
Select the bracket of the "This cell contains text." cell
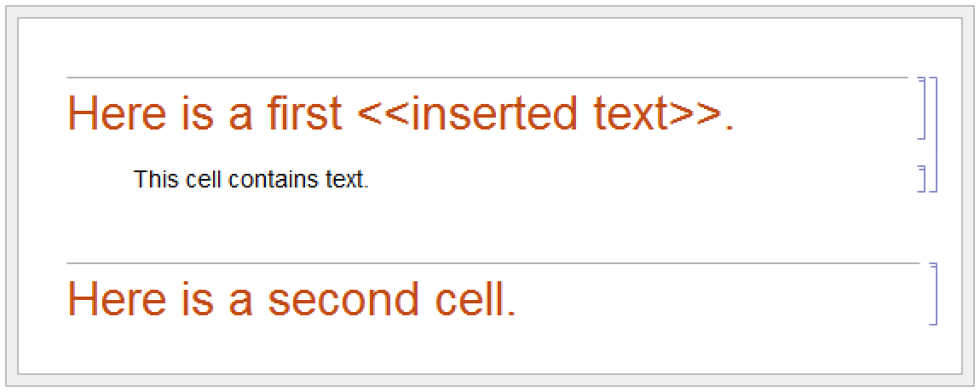[923, 180]
